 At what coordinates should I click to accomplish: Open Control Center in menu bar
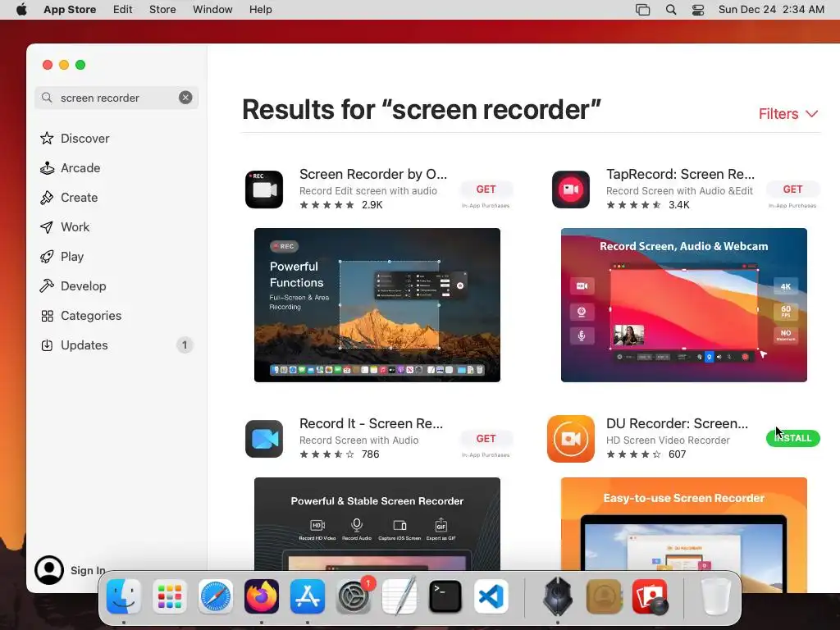[x=697, y=10]
